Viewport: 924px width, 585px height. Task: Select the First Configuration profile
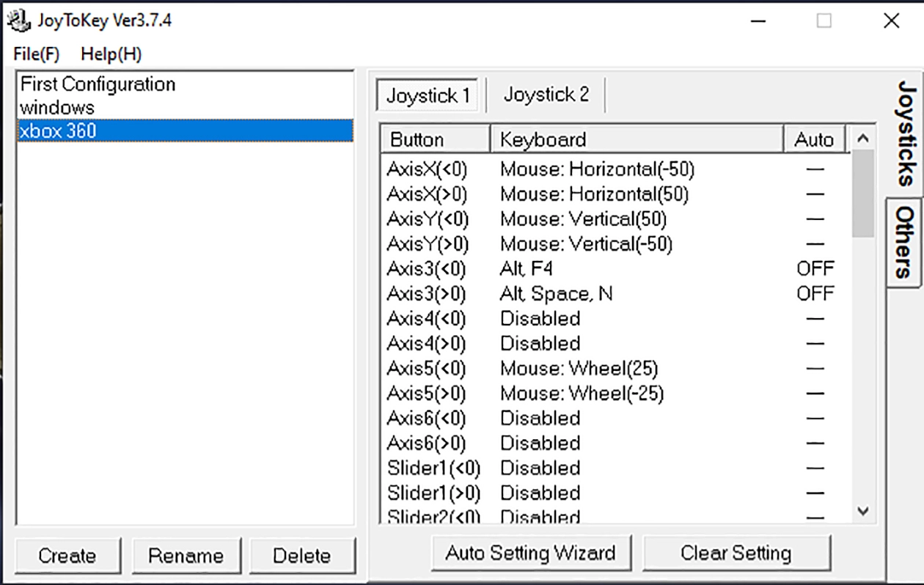185,84
